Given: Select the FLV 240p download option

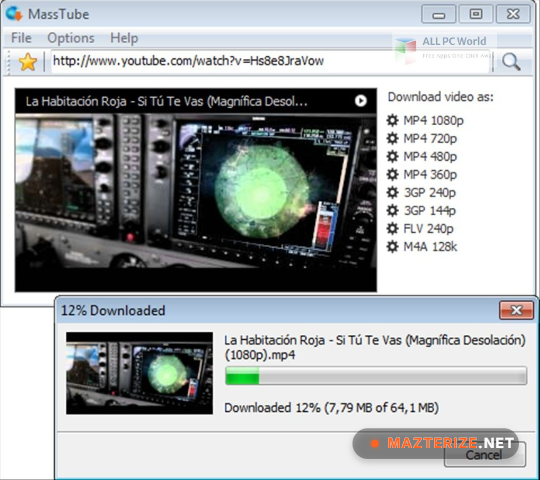Looking at the screenshot, I should [428, 229].
